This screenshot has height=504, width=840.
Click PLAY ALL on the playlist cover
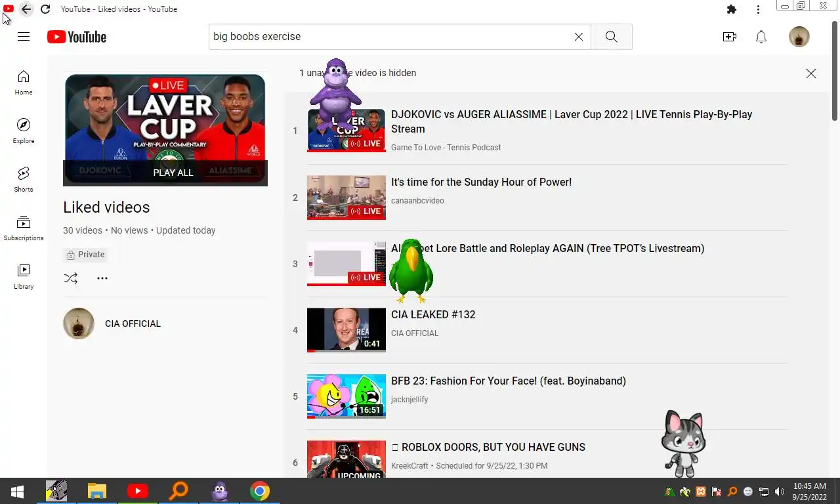pyautogui.click(x=173, y=173)
